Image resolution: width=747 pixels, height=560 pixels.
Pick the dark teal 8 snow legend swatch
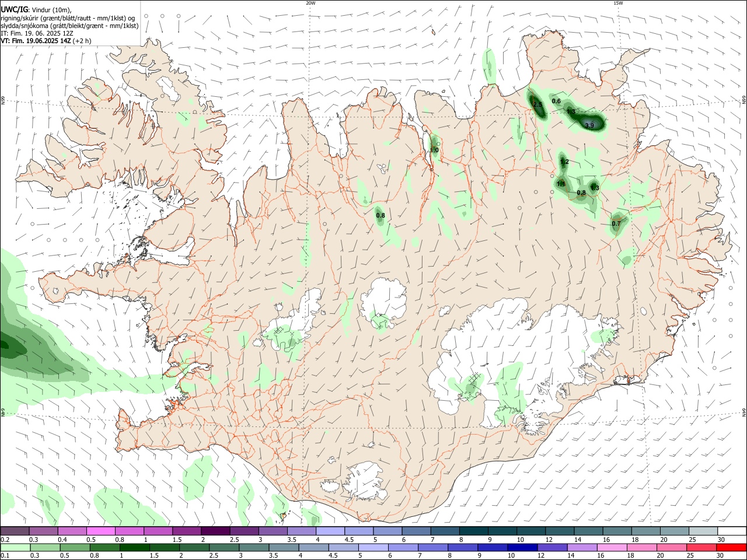pyautogui.click(x=473, y=531)
